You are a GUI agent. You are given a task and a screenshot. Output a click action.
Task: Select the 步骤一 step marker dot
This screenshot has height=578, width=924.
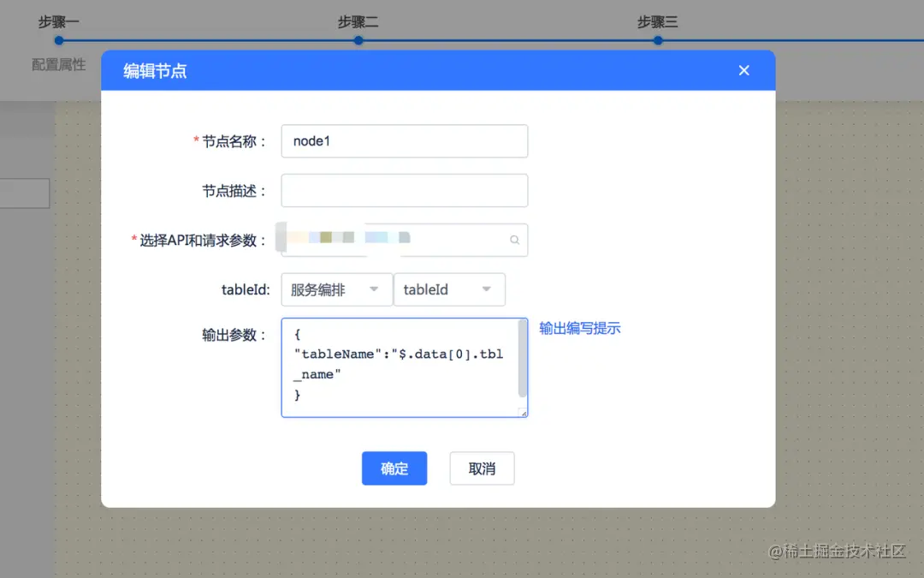click(x=59, y=41)
